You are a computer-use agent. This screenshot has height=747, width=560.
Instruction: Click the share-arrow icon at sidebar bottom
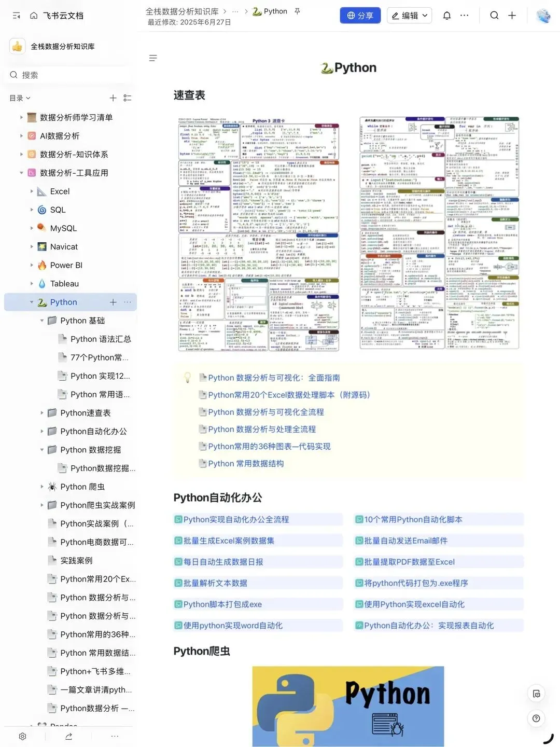[68, 736]
